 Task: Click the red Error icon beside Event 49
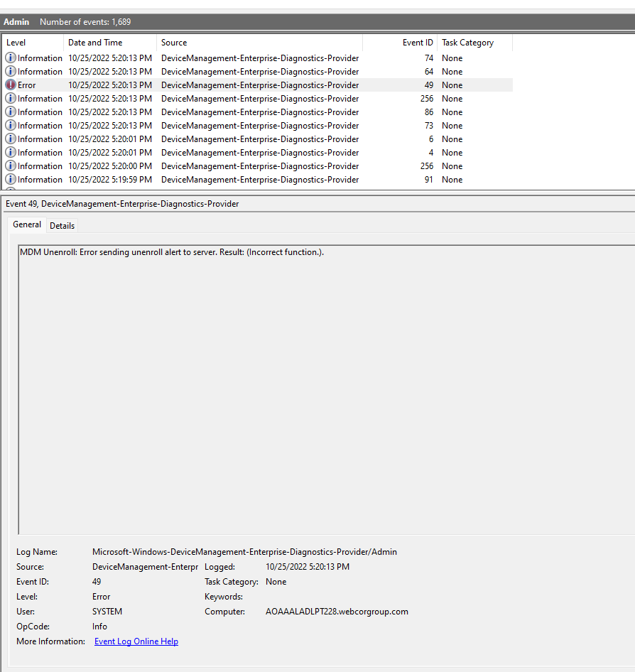click(x=10, y=85)
